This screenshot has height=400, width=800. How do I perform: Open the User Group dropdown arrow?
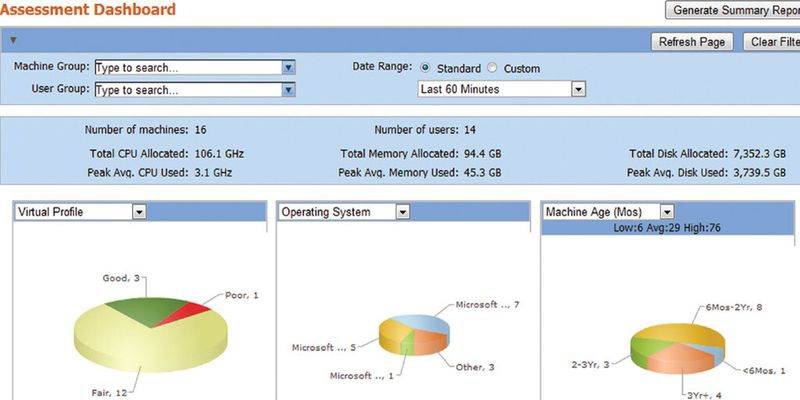(289, 90)
